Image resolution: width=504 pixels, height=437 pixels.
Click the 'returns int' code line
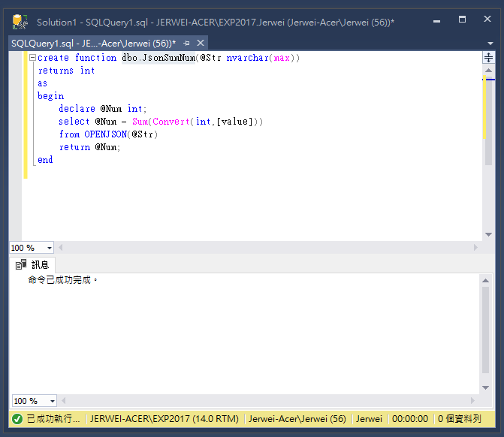66,71
